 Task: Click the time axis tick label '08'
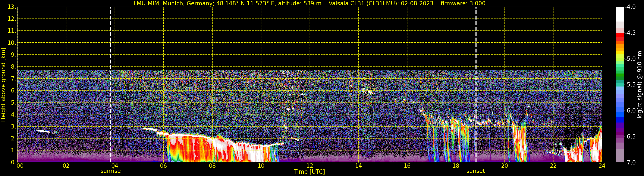coord(212,166)
